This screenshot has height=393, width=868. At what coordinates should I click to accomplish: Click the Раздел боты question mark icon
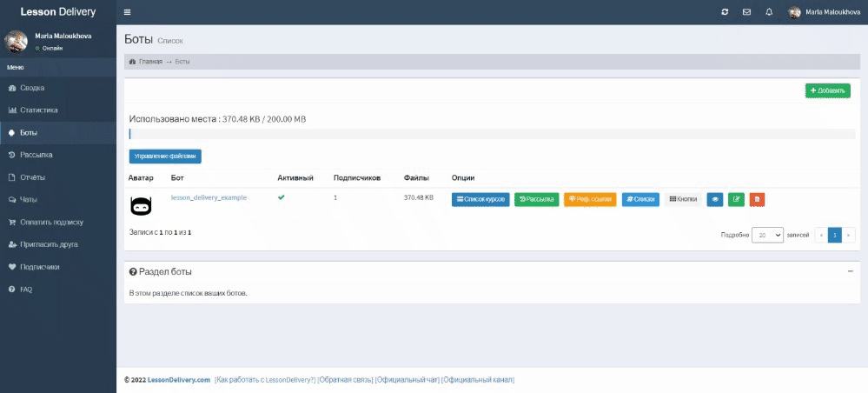[133, 272]
